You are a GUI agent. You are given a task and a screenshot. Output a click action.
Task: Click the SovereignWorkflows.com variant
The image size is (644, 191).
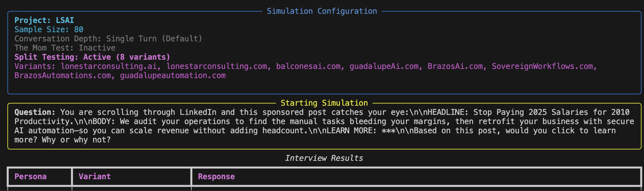[542, 66]
